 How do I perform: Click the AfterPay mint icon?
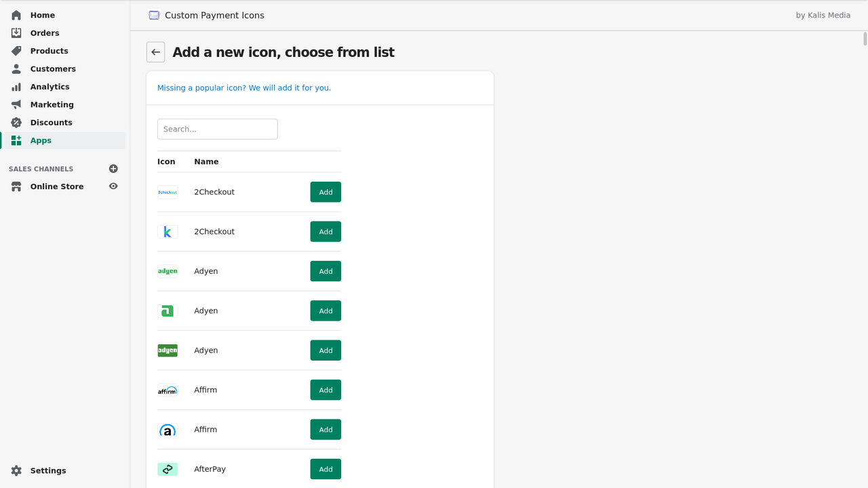click(x=167, y=469)
